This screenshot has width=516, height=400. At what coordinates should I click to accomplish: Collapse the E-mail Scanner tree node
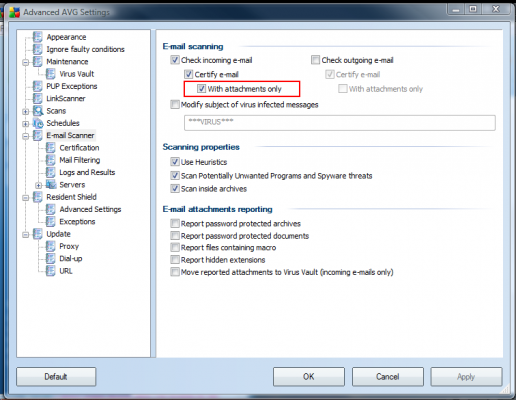coord(26,136)
